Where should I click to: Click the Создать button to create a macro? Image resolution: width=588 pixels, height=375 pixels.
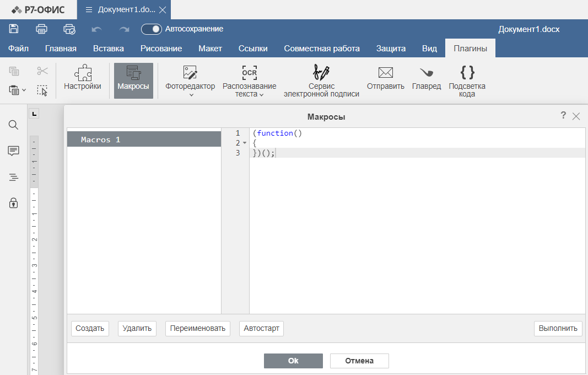click(x=90, y=329)
